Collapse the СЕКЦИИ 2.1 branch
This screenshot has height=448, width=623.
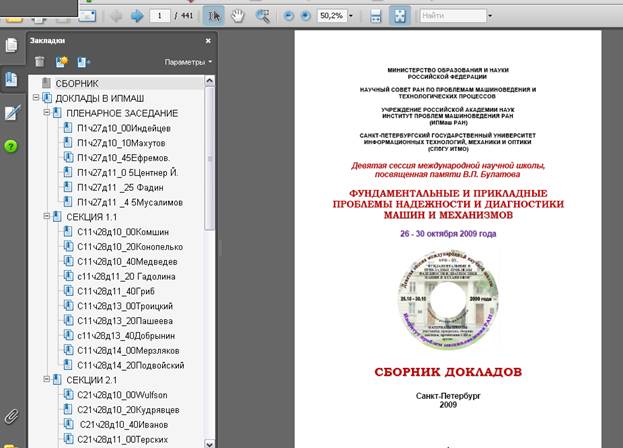[x=46, y=379]
